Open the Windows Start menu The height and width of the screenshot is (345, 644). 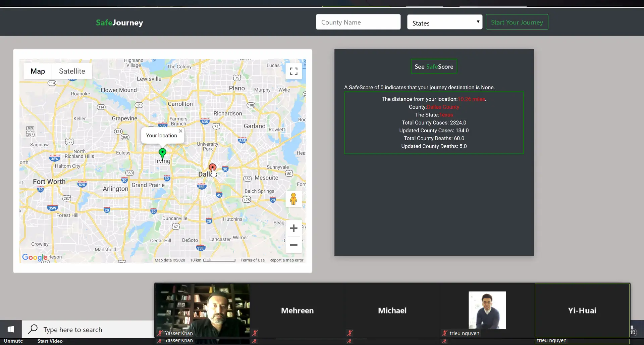pyautogui.click(x=11, y=330)
